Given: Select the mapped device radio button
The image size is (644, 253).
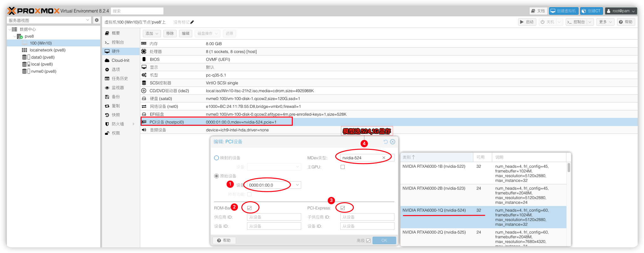Looking at the screenshot, I should [216, 158].
